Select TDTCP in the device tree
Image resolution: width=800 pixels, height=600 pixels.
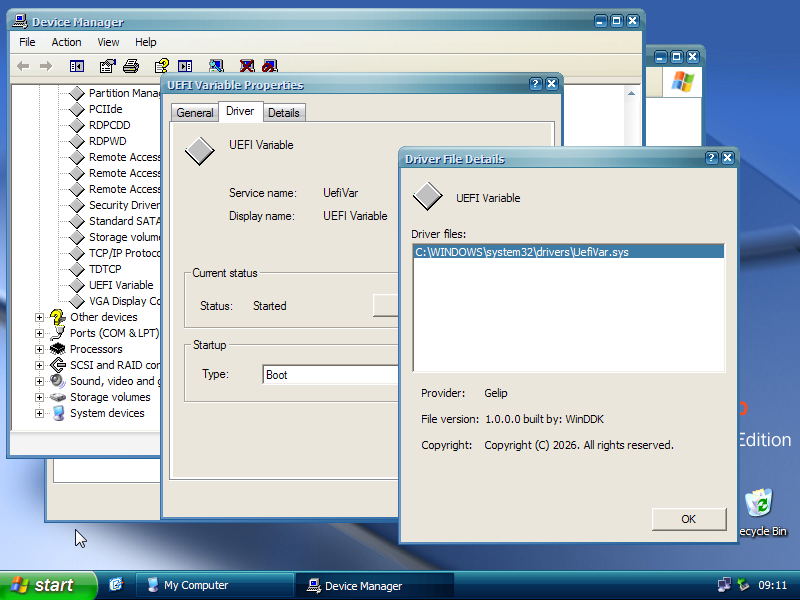[105, 269]
